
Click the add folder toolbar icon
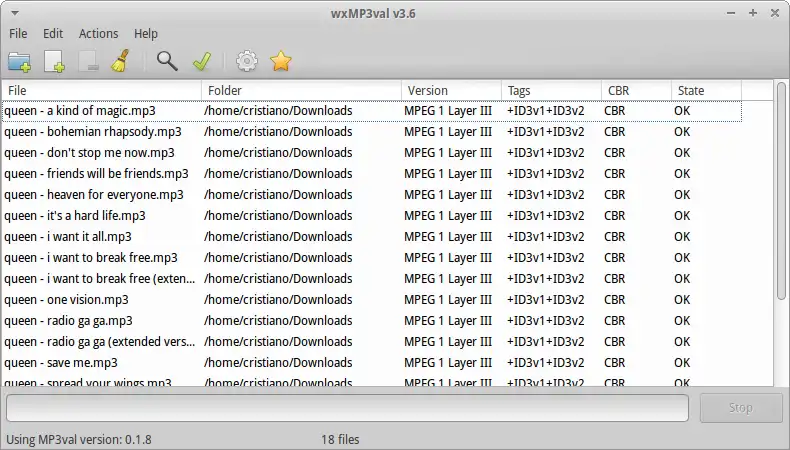19,61
